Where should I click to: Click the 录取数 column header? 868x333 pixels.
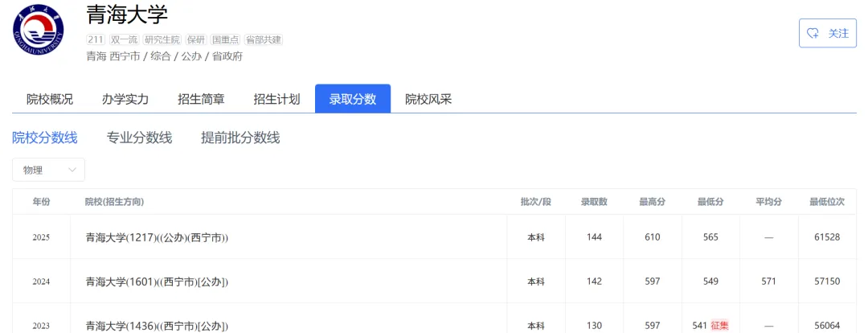point(594,202)
